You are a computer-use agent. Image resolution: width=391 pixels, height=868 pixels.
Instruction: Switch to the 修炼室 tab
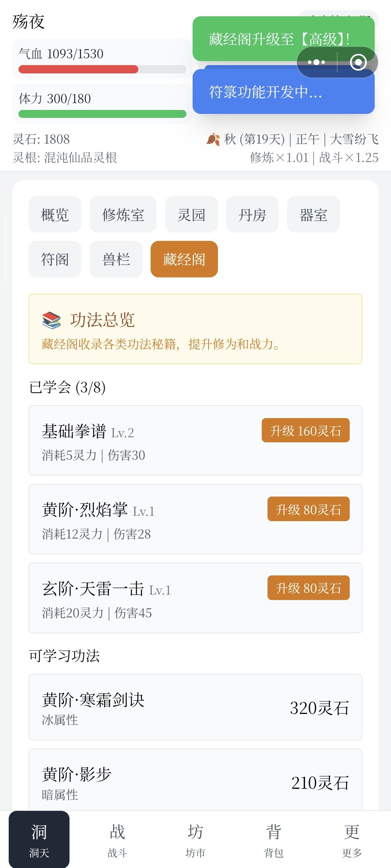click(123, 214)
